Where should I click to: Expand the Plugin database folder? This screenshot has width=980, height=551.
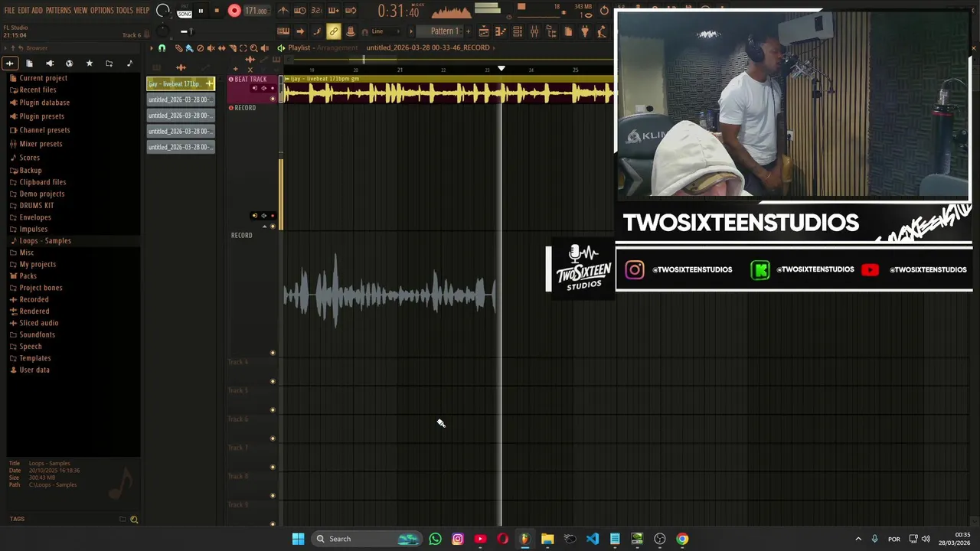(x=44, y=103)
